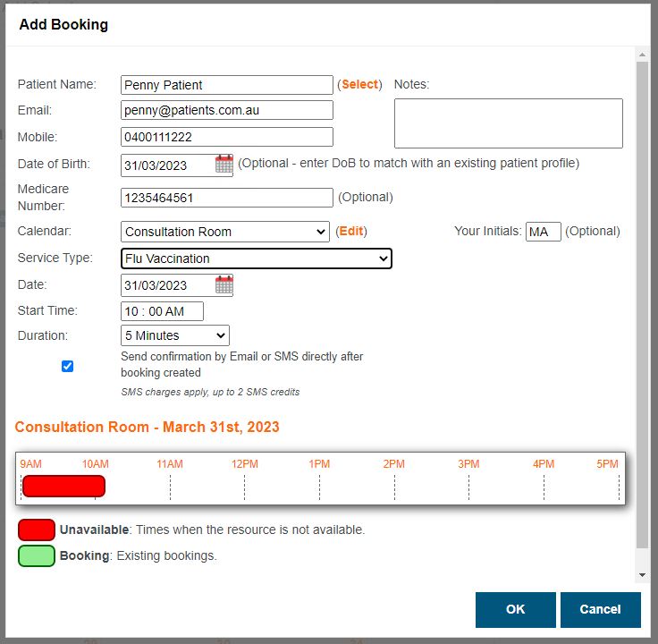Click the red unavailable block on the timeline

pyautogui.click(x=63, y=487)
